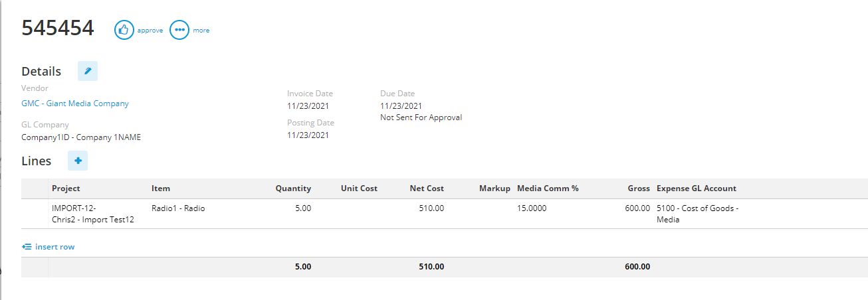Click the insert row arrow icon

pos(27,247)
